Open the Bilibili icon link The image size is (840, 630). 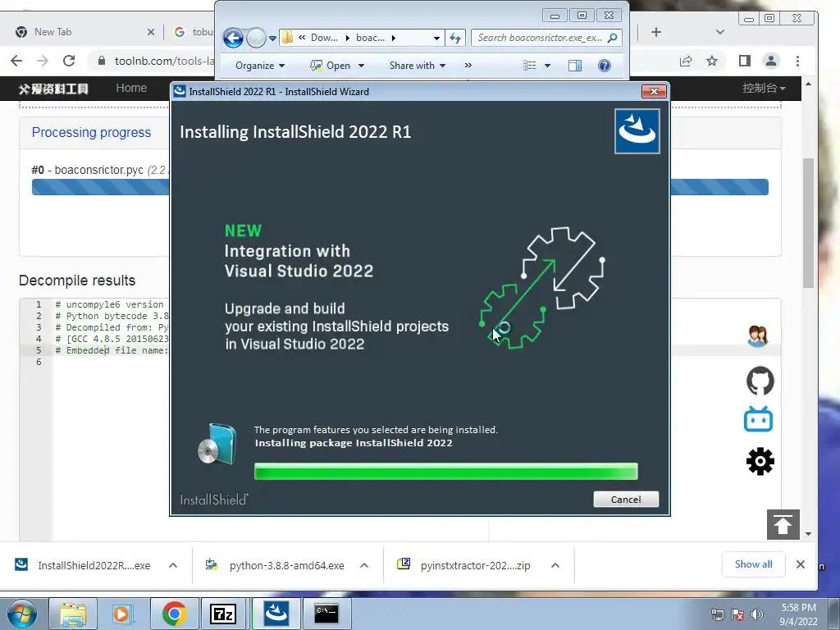coord(758,419)
